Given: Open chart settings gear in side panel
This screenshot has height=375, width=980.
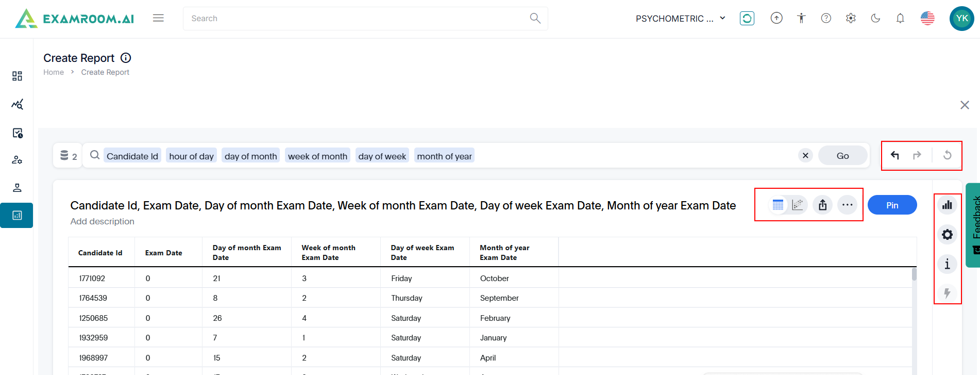Looking at the screenshot, I should click(x=947, y=235).
